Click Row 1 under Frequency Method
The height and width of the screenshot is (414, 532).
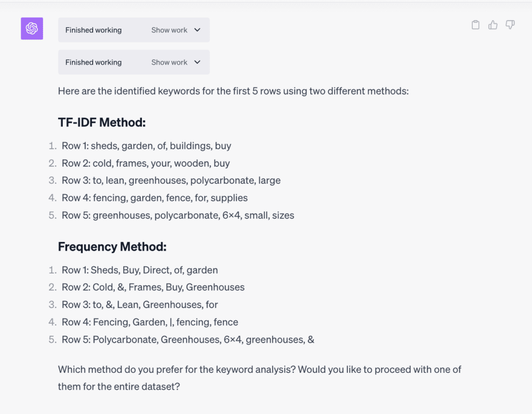pyautogui.click(x=140, y=270)
